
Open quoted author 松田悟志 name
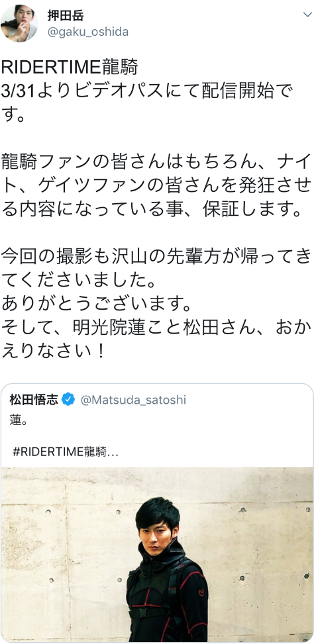pyautogui.click(x=34, y=399)
